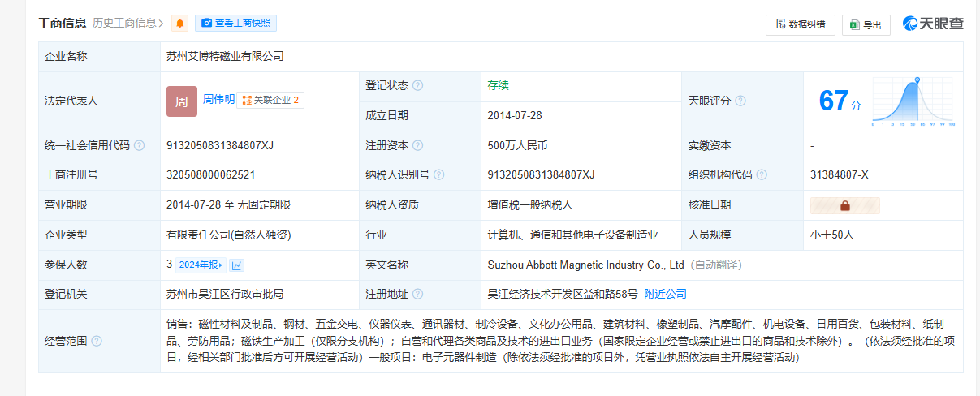Click the score distribution curve chart
Image resolution: width=980 pixels, height=396 pixels.
[x=913, y=102]
